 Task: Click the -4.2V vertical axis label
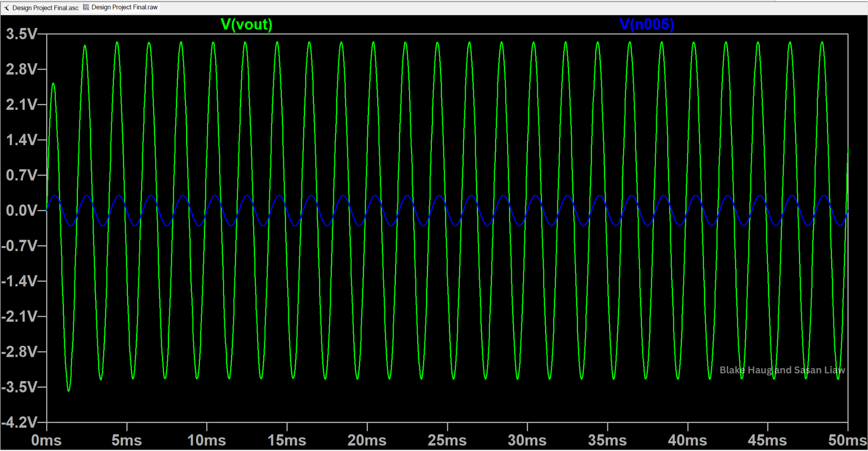pos(19,422)
